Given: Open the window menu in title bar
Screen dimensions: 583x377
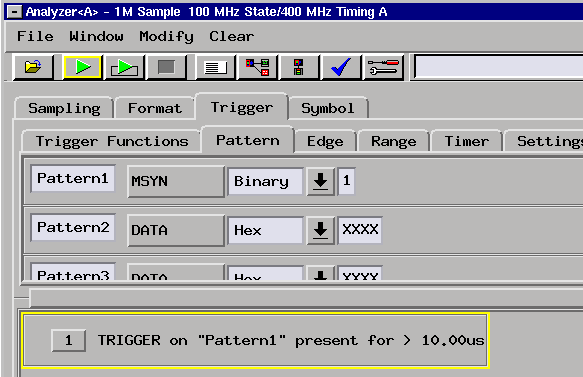Looking at the screenshot, I should [14, 12].
